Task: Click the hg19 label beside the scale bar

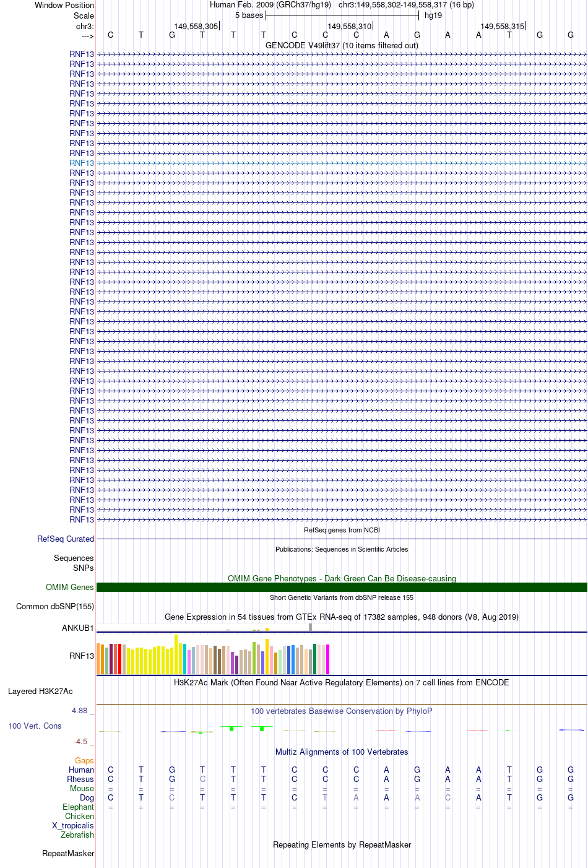Action: tap(433, 15)
